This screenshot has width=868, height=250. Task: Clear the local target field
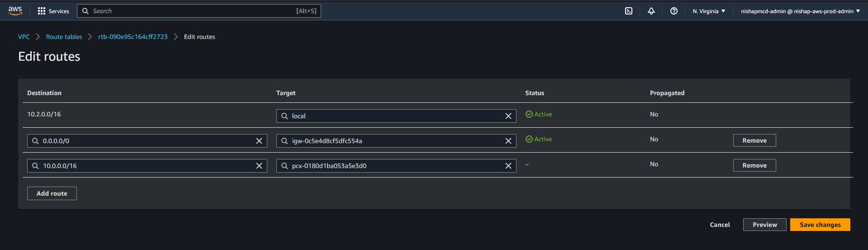pos(508,116)
